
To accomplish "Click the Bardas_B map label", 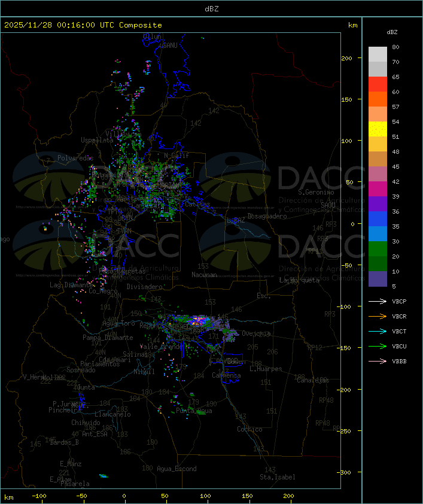I will (x=64, y=442).
